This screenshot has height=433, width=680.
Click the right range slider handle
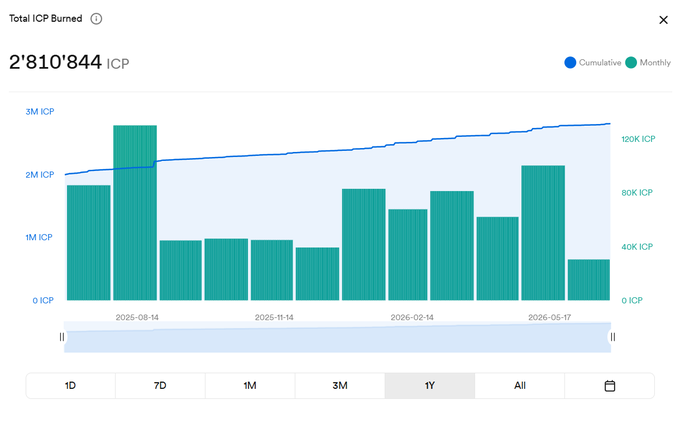[x=613, y=337]
